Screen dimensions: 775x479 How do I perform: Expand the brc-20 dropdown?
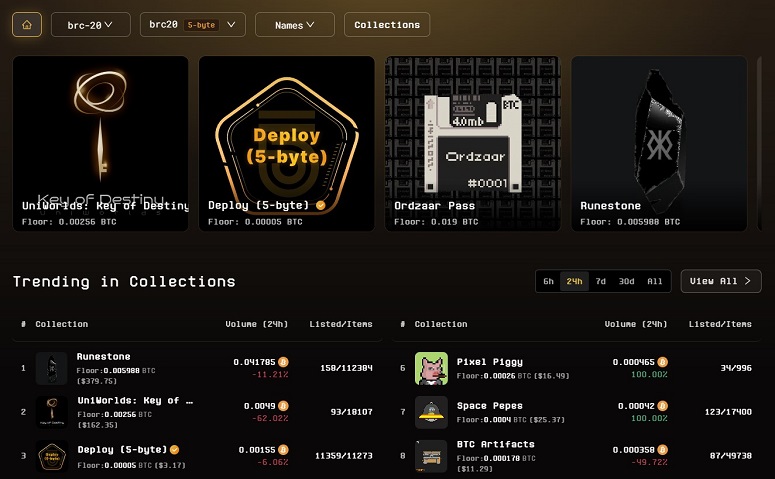[90, 25]
